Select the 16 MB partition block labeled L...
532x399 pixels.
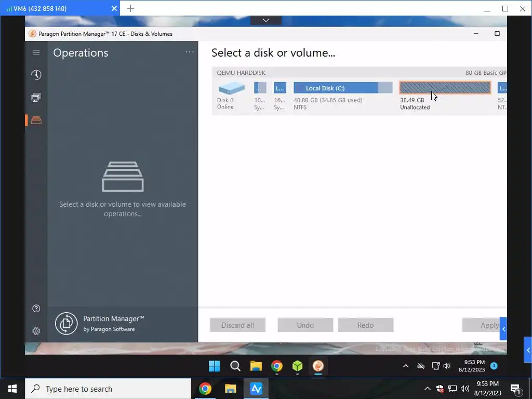[x=280, y=88]
